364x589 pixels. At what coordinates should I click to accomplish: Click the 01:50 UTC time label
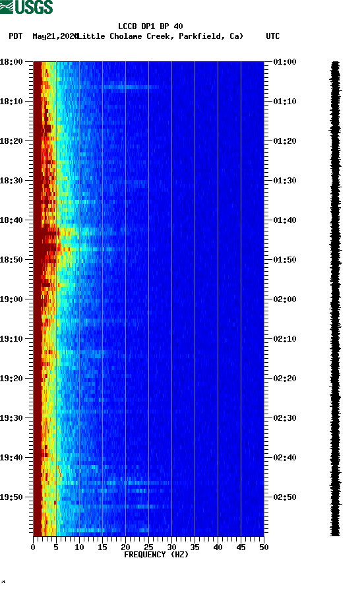coord(285,260)
